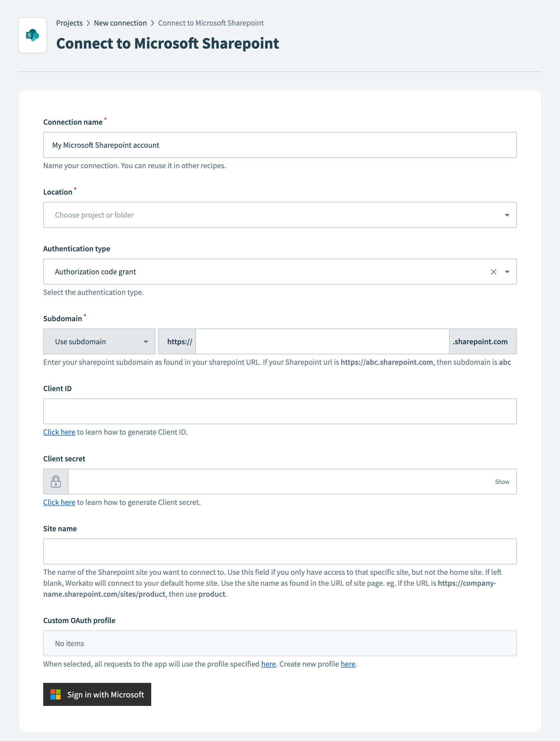
Task: Open guide to generate Client ID
Action: click(x=59, y=432)
